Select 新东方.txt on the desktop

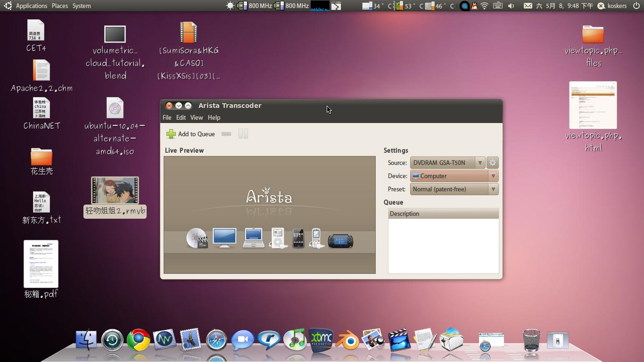click(x=41, y=208)
